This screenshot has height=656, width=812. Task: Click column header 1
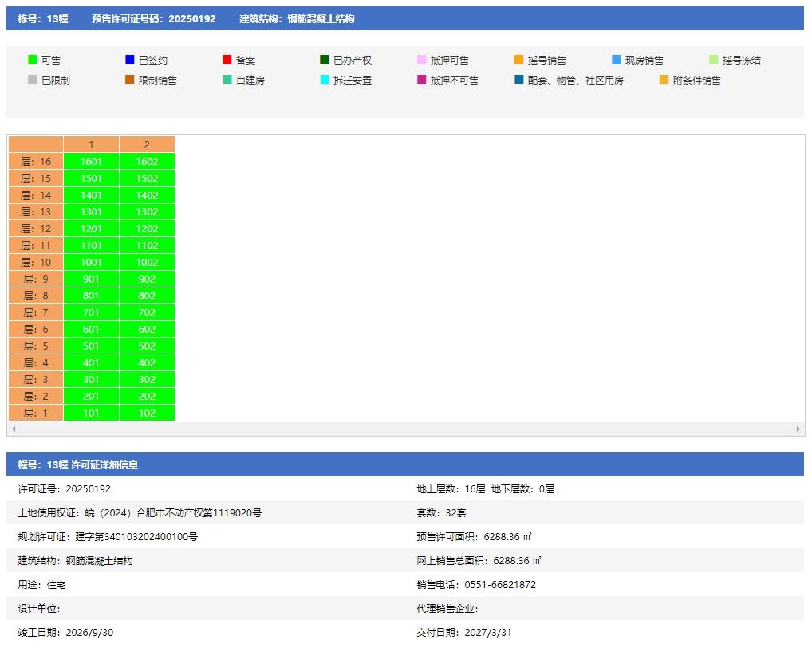tap(91, 144)
